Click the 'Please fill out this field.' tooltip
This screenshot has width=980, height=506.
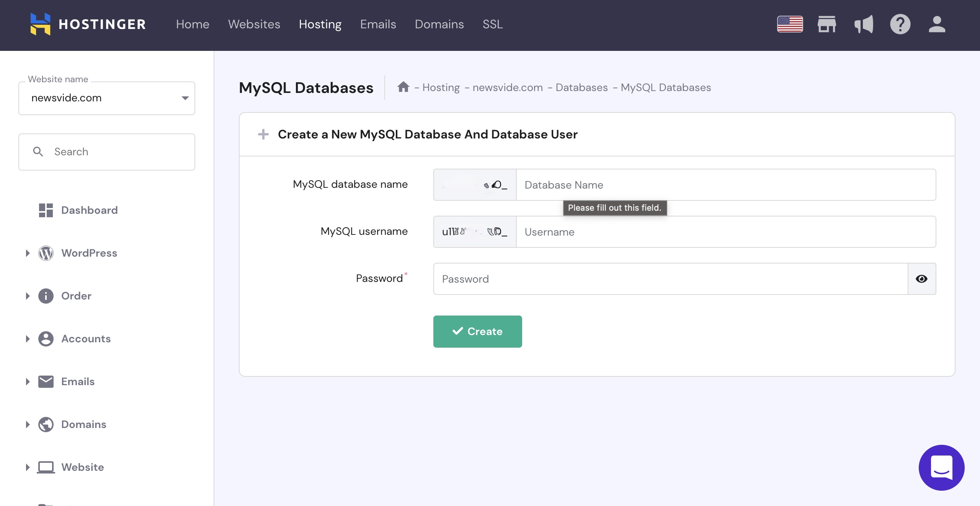tap(615, 208)
